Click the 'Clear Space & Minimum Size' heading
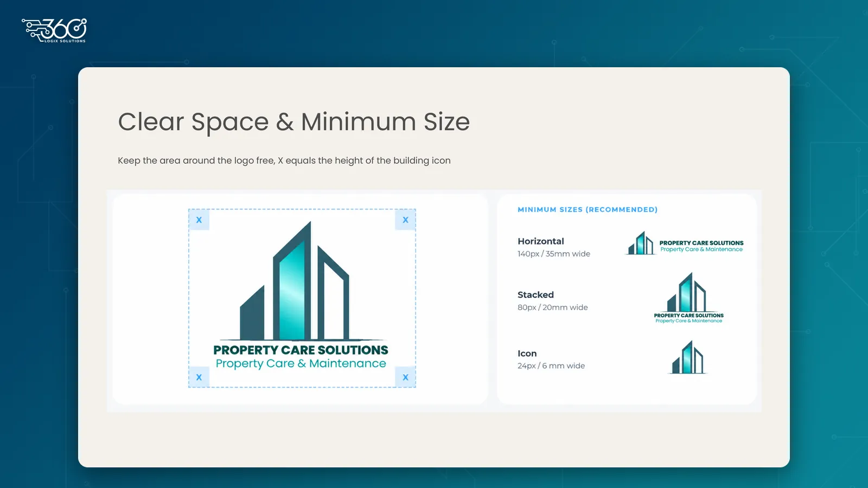The width and height of the screenshot is (868, 488). 294,121
